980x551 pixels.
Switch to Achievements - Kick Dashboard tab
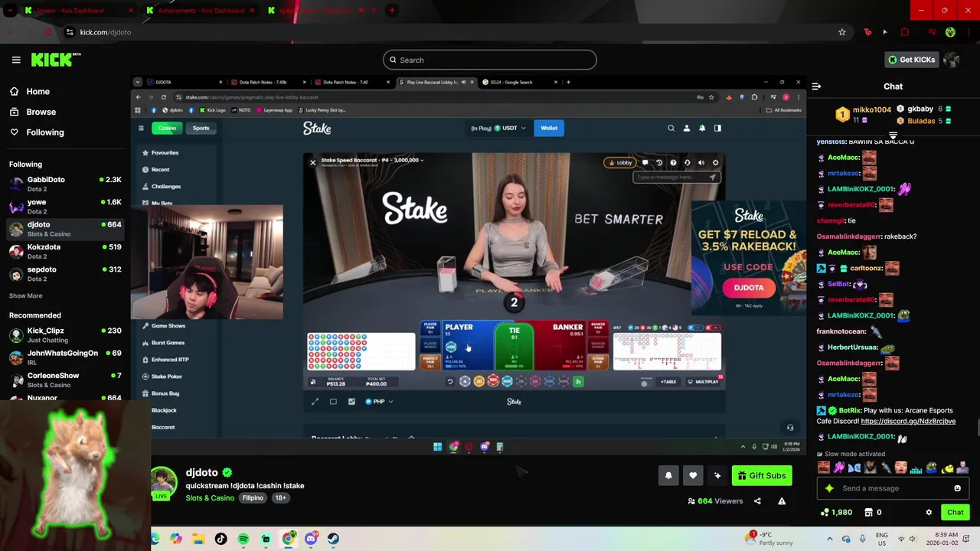tap(201, 11)
